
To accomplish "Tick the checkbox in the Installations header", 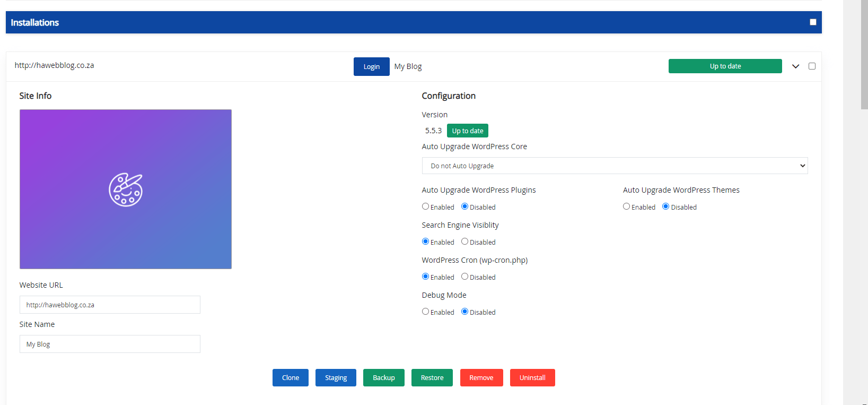I will [813, 22].
